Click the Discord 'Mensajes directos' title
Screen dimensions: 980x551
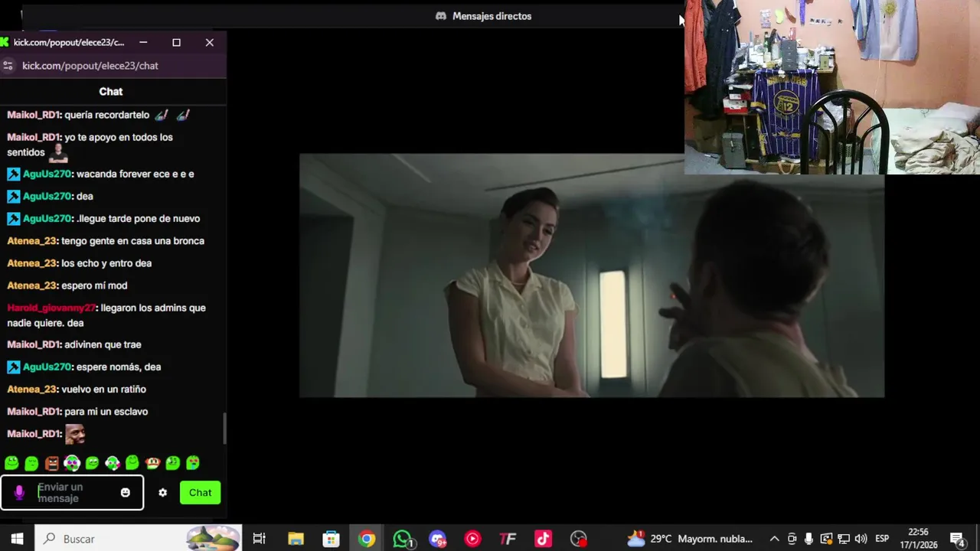coord(492,16)
